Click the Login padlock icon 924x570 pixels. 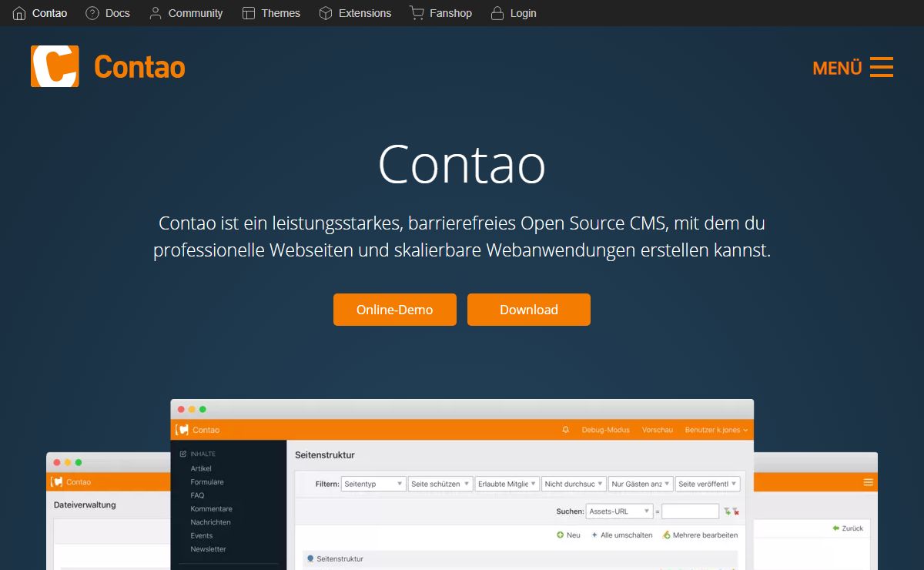497,13
